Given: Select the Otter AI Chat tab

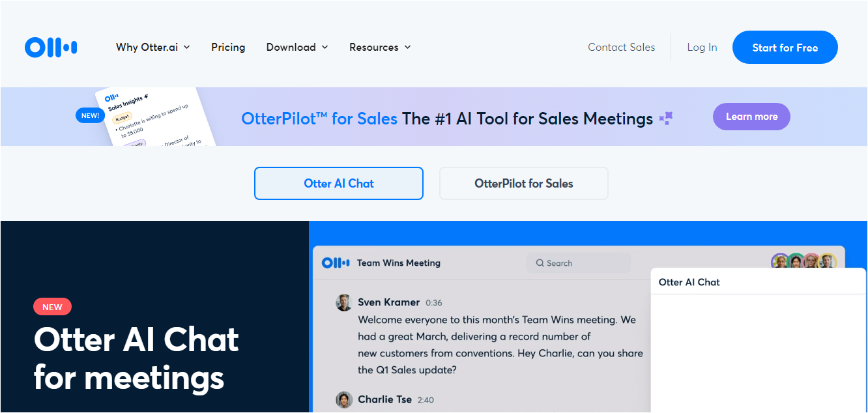Looking at the screenshot, I should pos(339,184).
